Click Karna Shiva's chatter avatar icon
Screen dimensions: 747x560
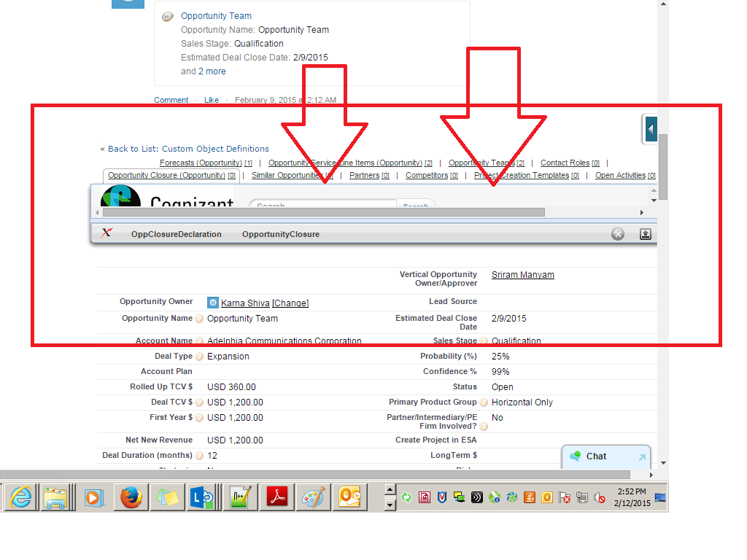pos(213,303)
